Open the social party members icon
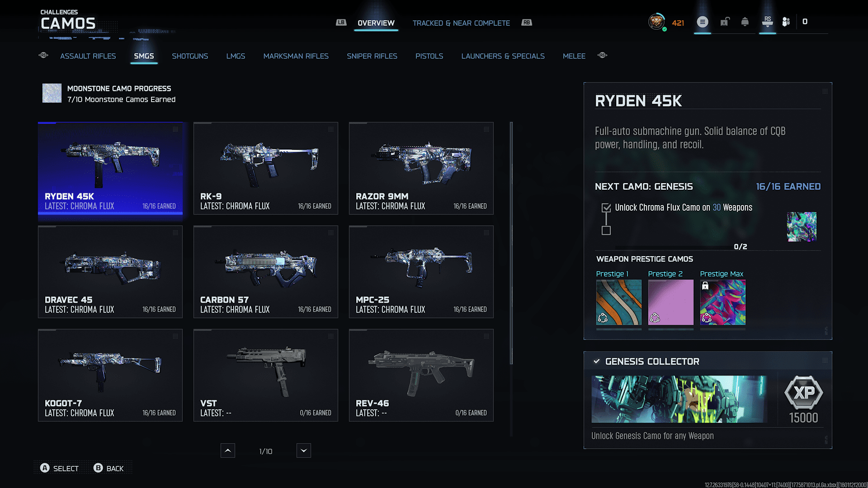This screenshot has width=868, height=488. 786,22
